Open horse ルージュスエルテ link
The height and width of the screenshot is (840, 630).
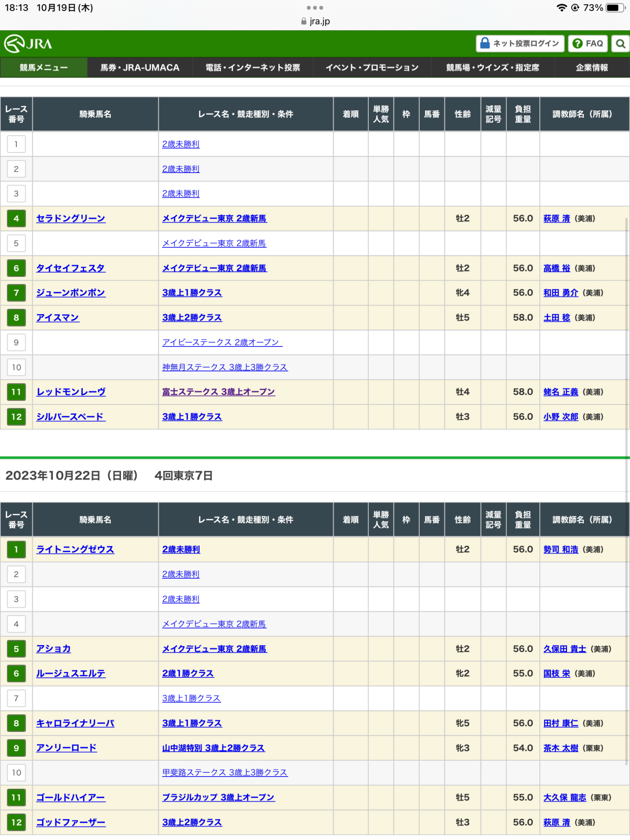71,673
